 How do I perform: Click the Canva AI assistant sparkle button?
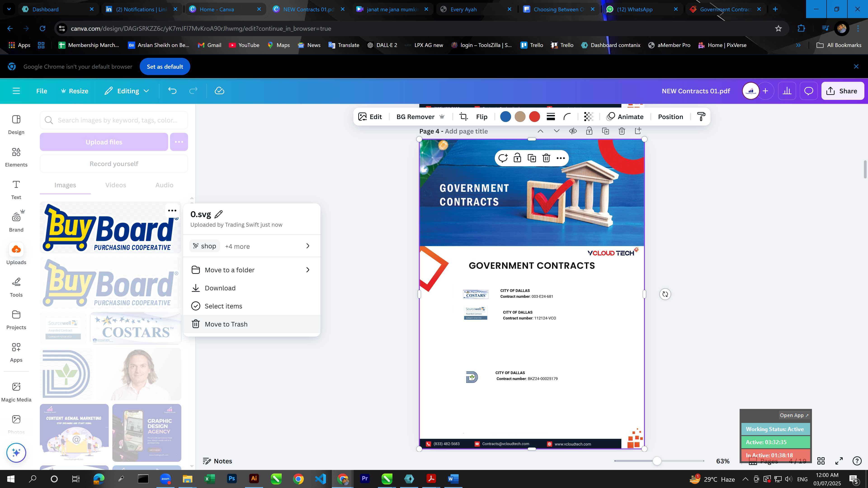[16, 453]
